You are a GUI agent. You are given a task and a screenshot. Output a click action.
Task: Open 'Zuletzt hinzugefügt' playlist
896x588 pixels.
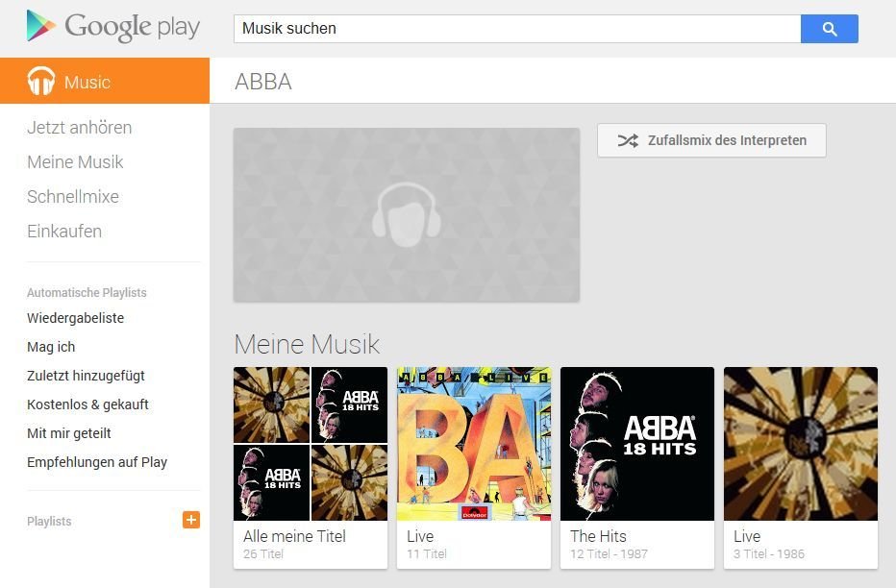(x=86, y=376)
